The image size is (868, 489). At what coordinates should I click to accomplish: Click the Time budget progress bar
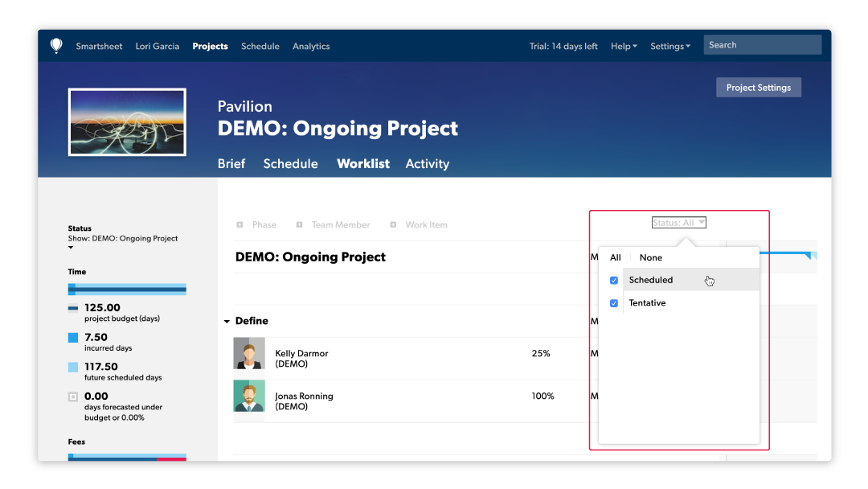[127, 290]
